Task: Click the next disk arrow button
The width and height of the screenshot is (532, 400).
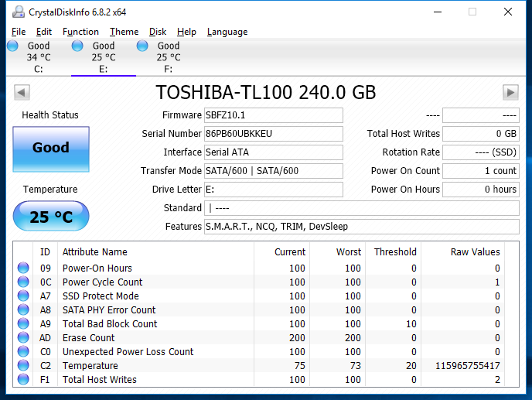Action: pos(510,93)
